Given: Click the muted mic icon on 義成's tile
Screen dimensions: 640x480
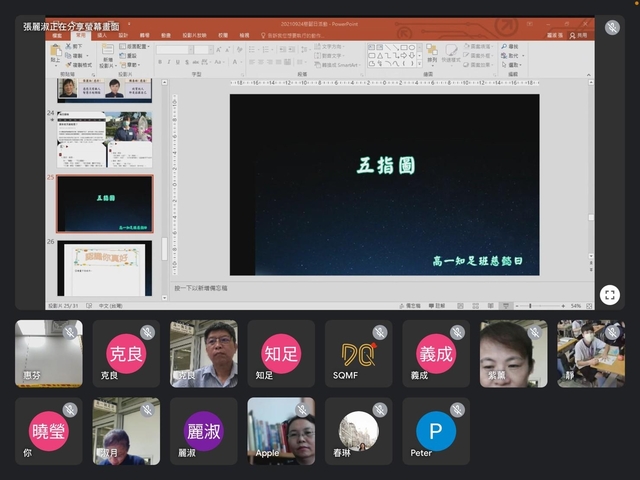Looking at the screenshot, I should point(457,332).
